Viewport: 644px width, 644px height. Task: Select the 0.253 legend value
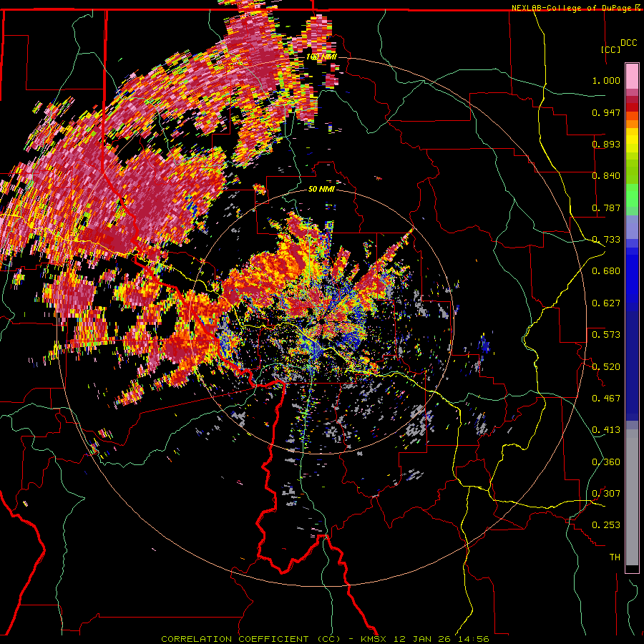606,525
